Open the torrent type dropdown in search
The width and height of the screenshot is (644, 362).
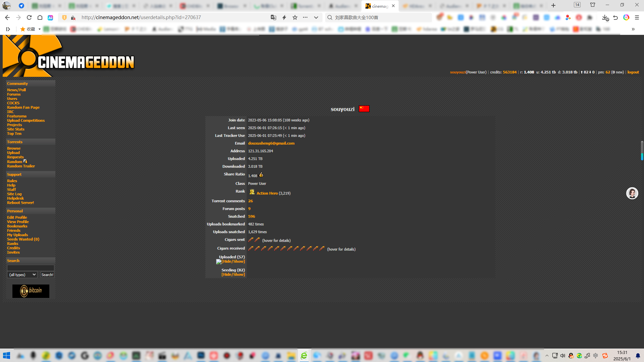22,275
